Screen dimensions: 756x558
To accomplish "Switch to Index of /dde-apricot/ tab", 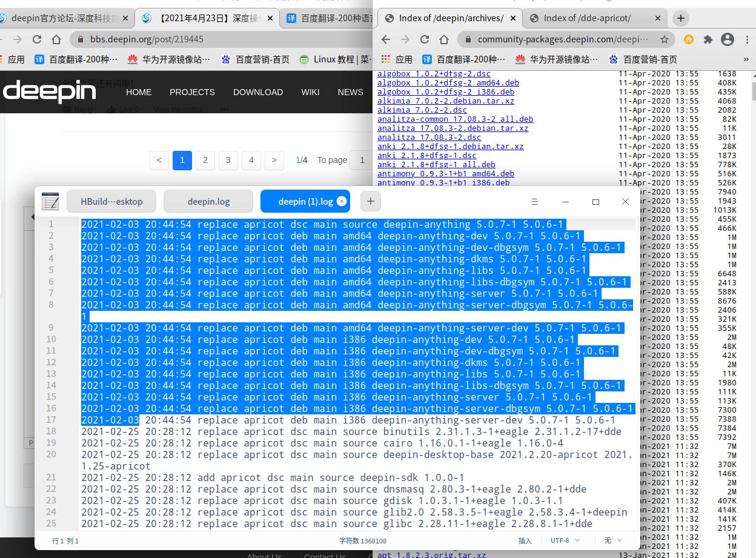I will [x=587, y=18].
